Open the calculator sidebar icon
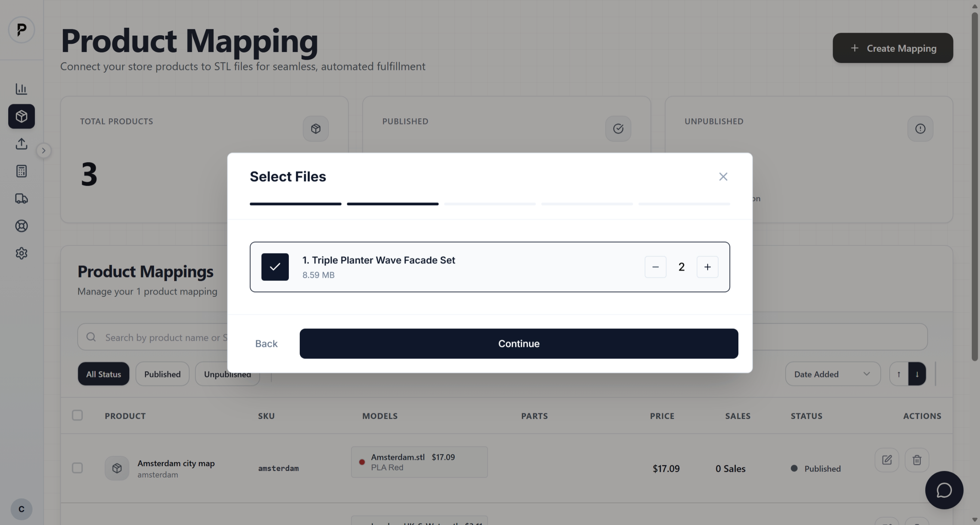980x525 pixels. pyautogui.click(x=21, y=171)
